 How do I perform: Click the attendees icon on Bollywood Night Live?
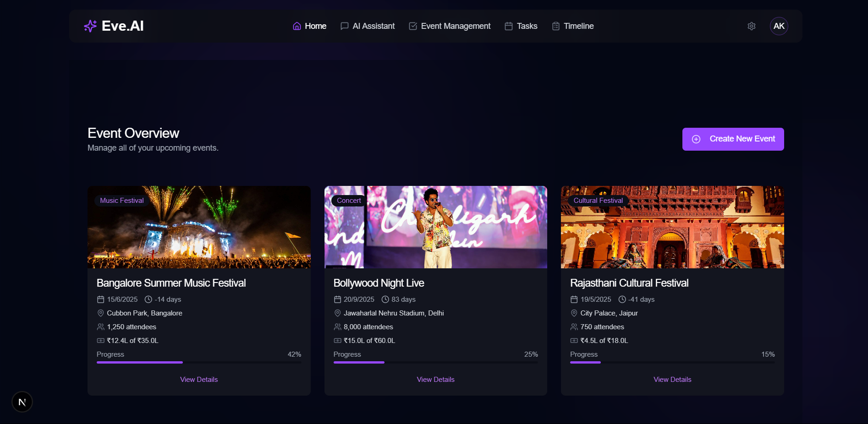point(337,327)
